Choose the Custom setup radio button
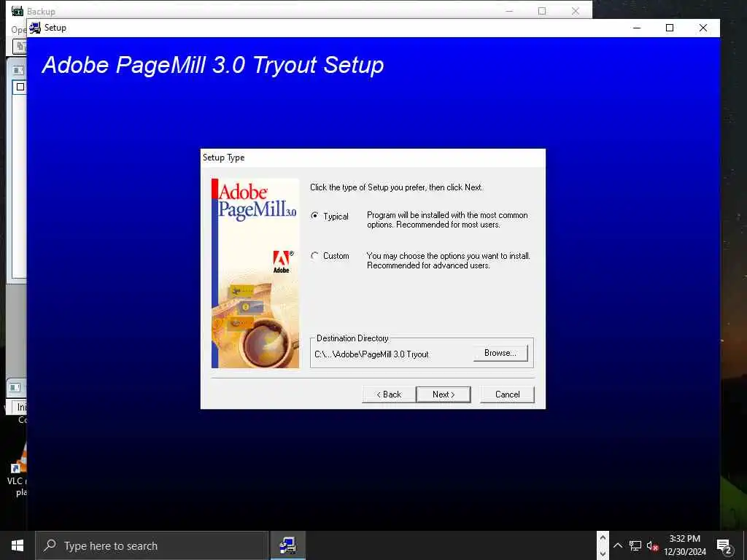Image resolution: width=747 pixels, height=560 pixels. tap(314, 256)
